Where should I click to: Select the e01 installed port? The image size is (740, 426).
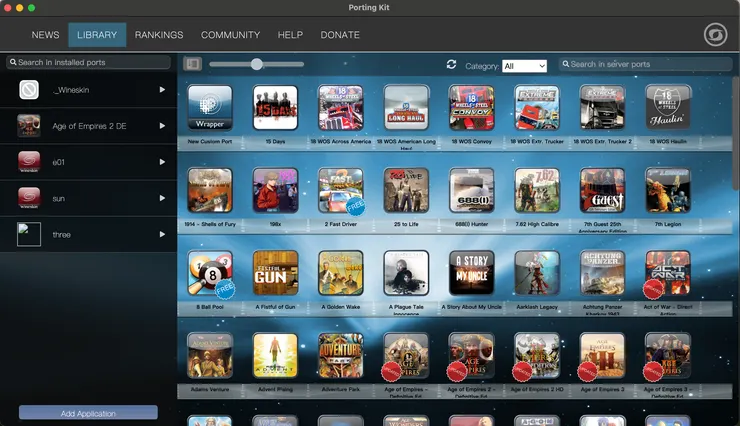[x=88, y=162]
